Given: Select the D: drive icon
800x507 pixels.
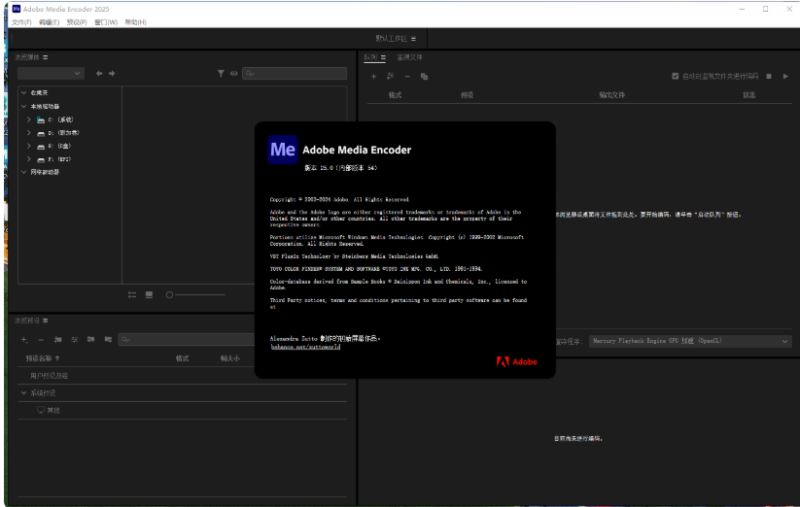Looking at the screenshot, I should (41, 133).
